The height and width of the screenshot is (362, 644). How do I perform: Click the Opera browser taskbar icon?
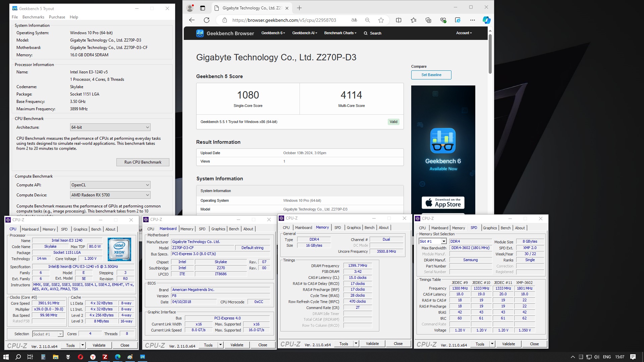click(80, 357)
